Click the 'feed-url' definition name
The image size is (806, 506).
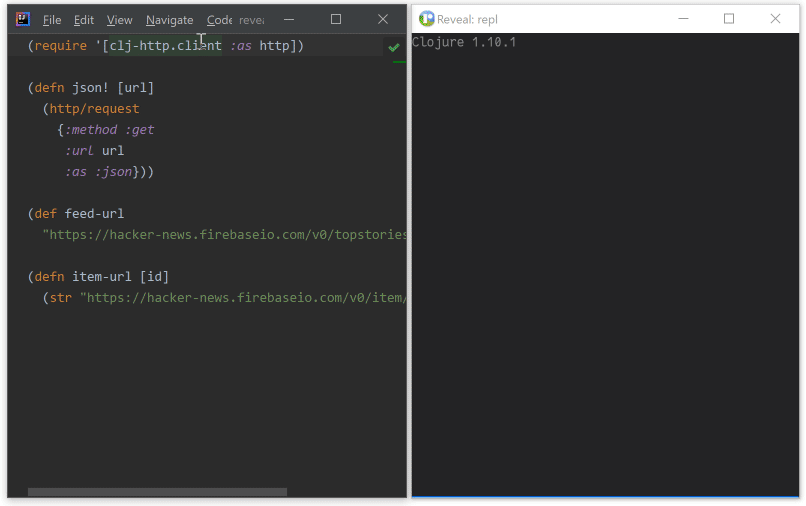point(94,214)
